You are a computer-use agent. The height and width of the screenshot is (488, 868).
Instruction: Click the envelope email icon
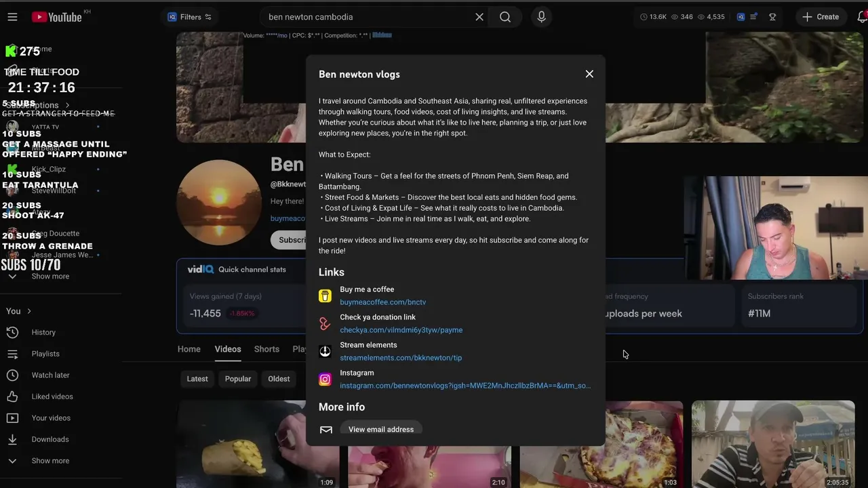(x=326, y=430)
